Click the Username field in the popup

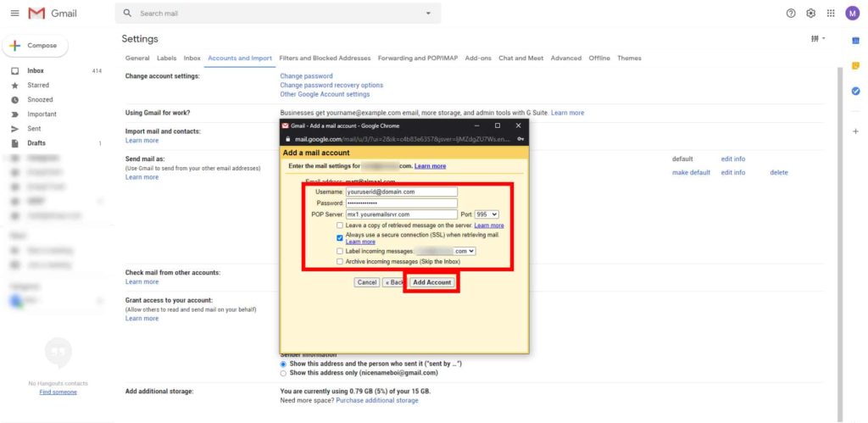pos(402,192)
